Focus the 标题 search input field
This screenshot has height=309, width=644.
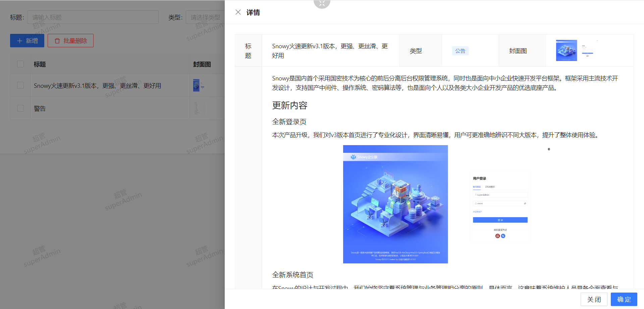pyautogui.click(x=93, y=17)
